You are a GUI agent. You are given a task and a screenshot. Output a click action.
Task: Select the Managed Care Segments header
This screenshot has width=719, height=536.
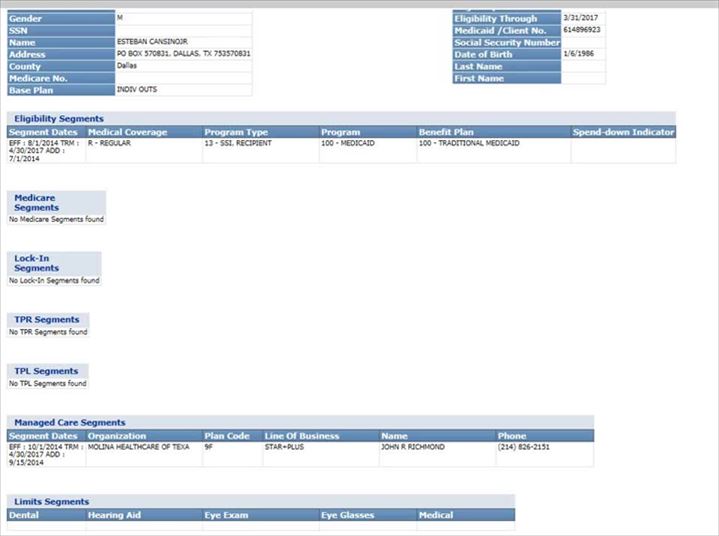(70, 423)
